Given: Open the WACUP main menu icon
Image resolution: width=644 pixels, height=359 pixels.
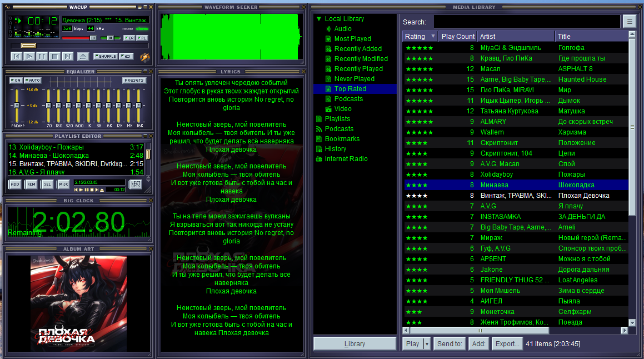Looking at the screenshot, I should (x=7, y=7).
